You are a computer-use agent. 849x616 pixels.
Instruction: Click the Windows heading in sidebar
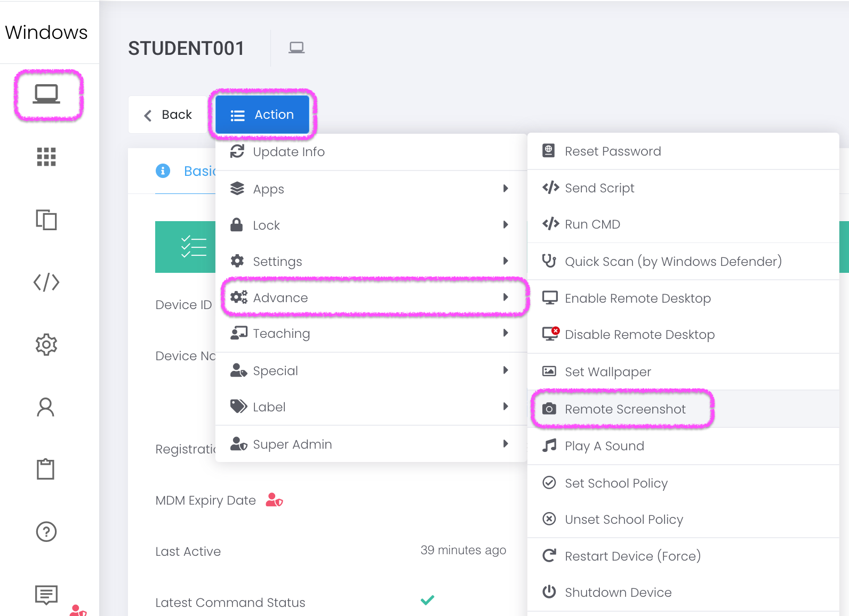[x=46, y=33]
